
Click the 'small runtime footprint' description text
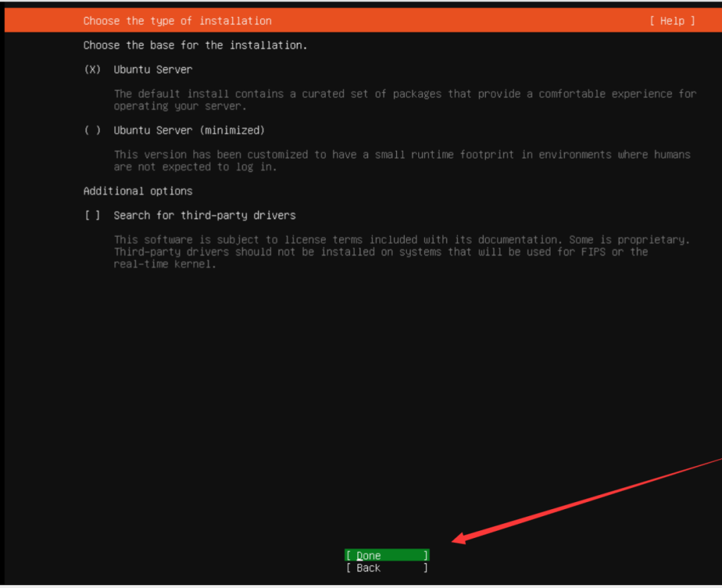click(x=402, y=161)
